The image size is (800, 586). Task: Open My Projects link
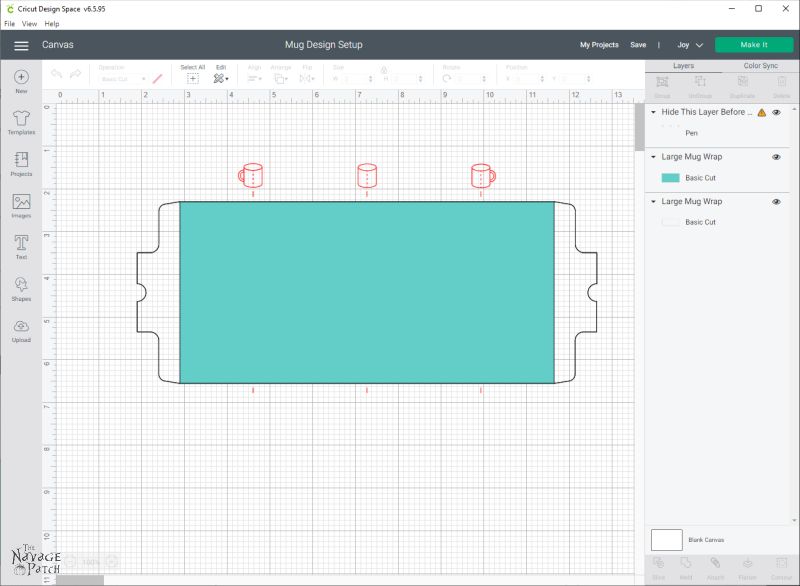coord(599,45)
